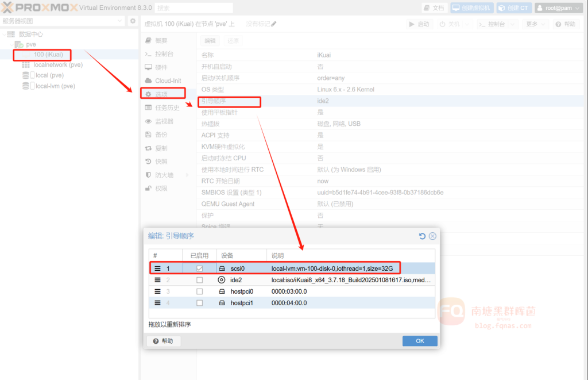Viewport: 588px width, 380px height.
Task: Select 100 (iKuai) VM in tree
Action: (48, 55)
